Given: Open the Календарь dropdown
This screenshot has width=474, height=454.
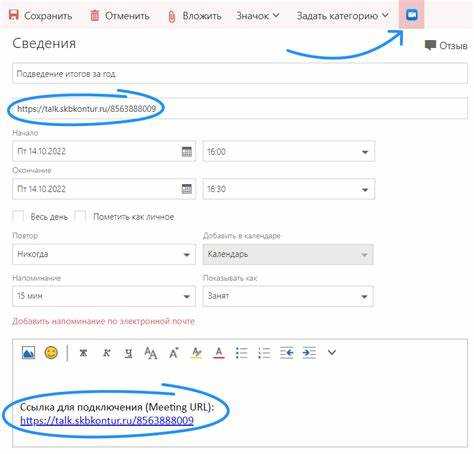Looking at the screenshot, I should click(288, 254).
